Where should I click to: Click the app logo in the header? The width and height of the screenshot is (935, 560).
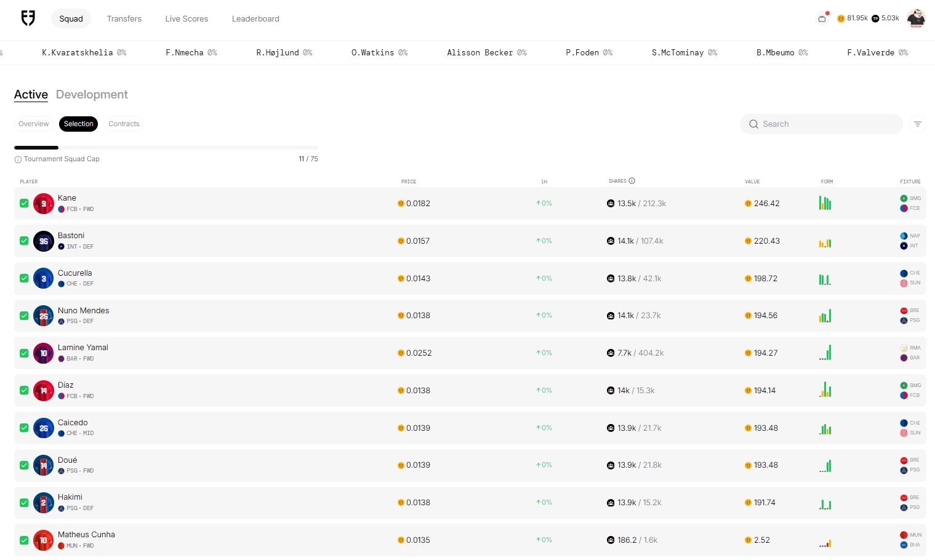[28, 18]
